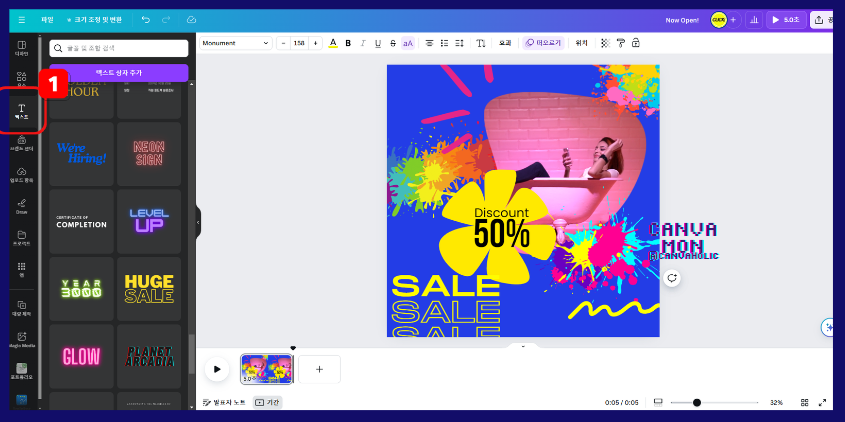The width and height of the screenshot is (845, 422).
Task: Open the brand kit sidebar tab
Action: pos(22,143)
